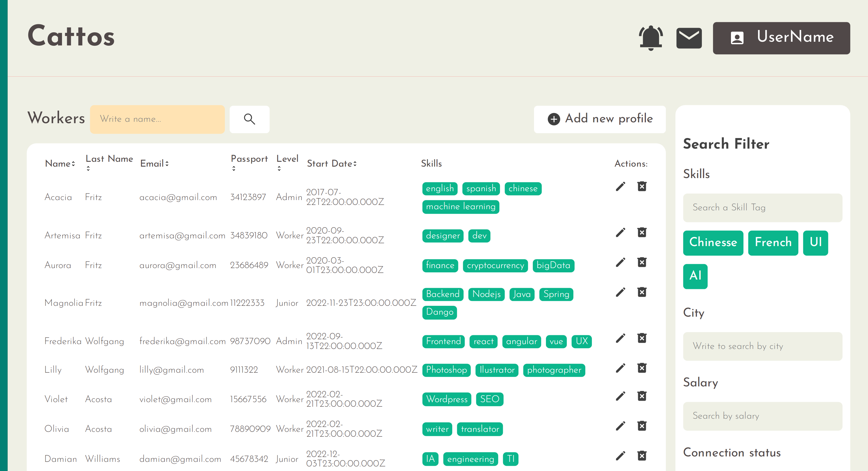Focus the search by city field

pos(763,346)
